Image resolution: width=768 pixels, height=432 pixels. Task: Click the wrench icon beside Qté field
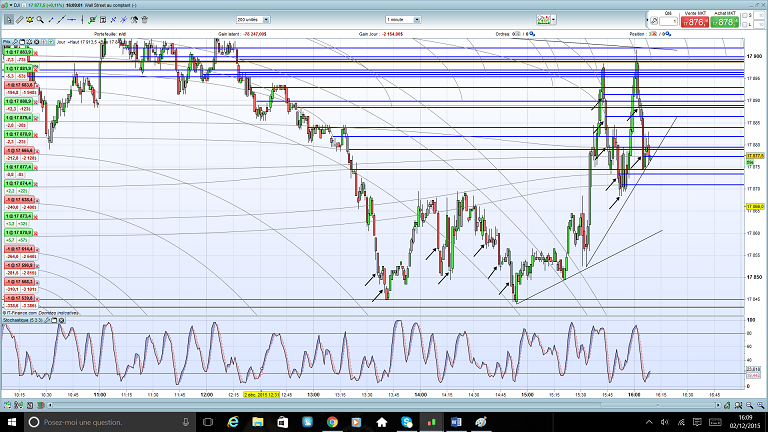point(654,21)
